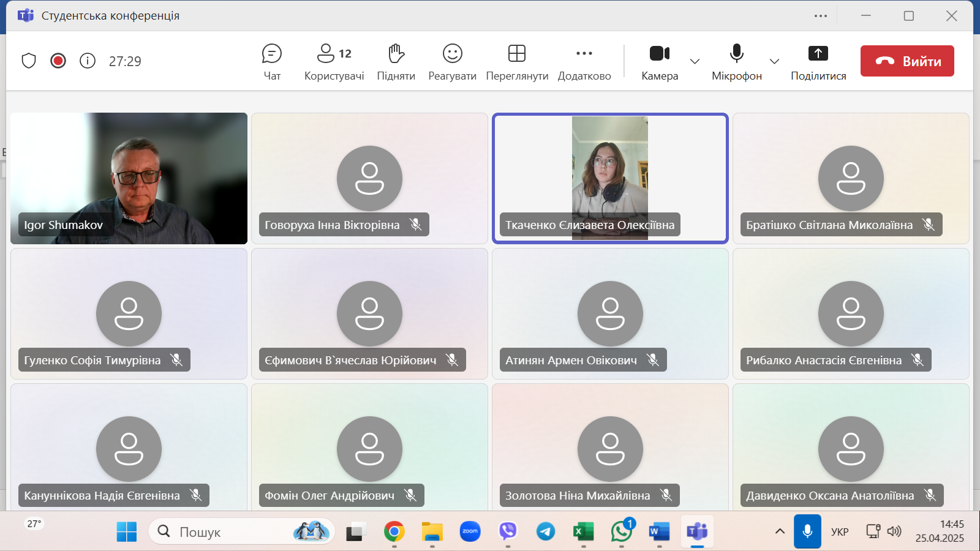Image resolution: width=980 pixels, height=551 pixels.
Task: Switch the УКР keyboard language
Action: coord(840,531)
